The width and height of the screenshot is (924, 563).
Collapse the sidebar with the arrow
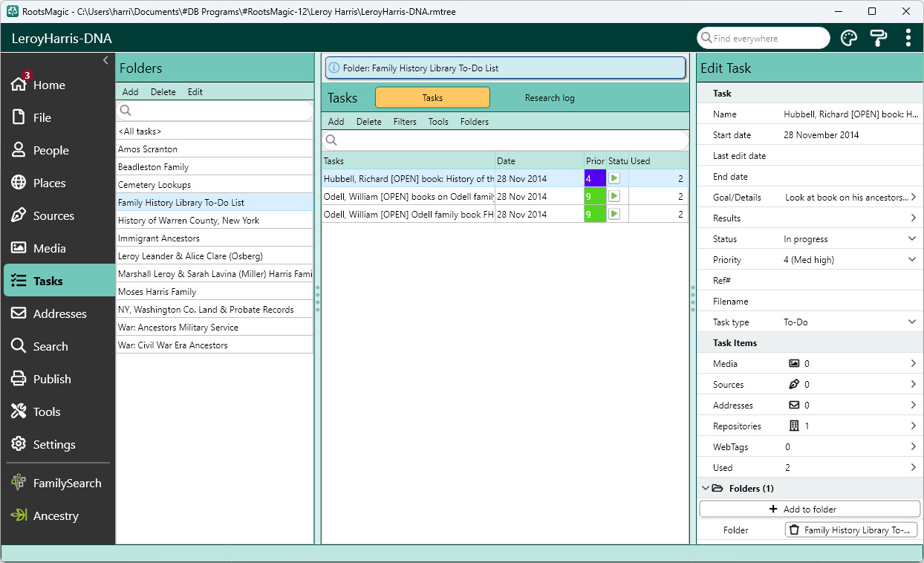coord(105,60)
